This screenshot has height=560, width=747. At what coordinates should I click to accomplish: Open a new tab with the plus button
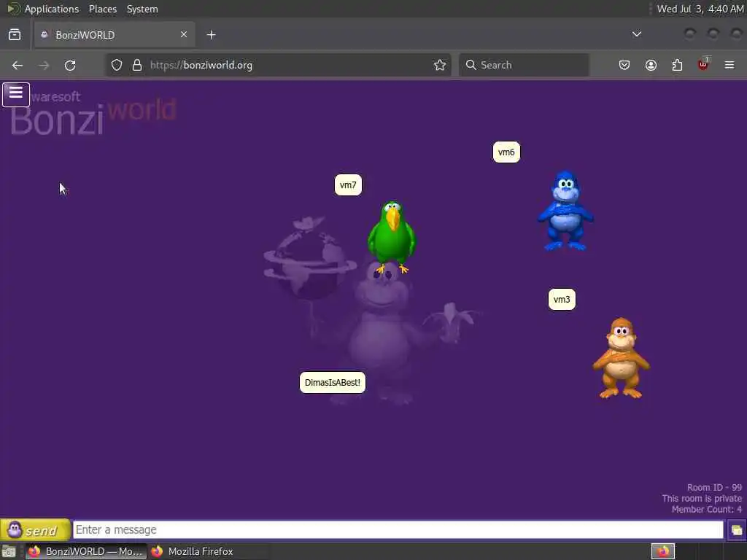coord(211,35)
